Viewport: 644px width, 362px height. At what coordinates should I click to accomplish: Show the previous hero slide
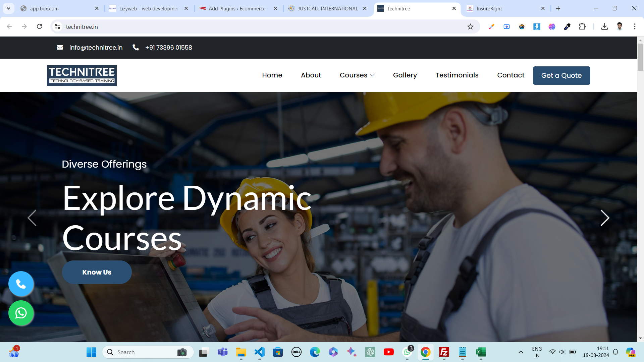click(32, 218)
